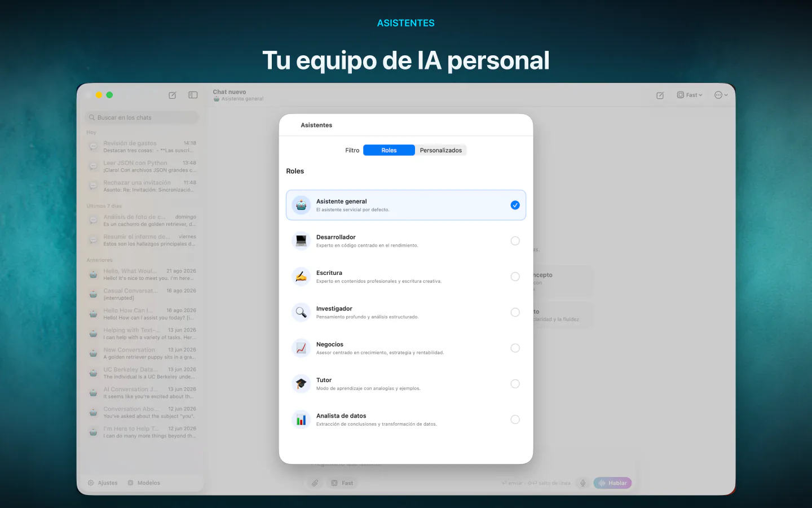812x508 pixels.
Task: Select the Analista de datos radio button
Action: click(515, 419)
